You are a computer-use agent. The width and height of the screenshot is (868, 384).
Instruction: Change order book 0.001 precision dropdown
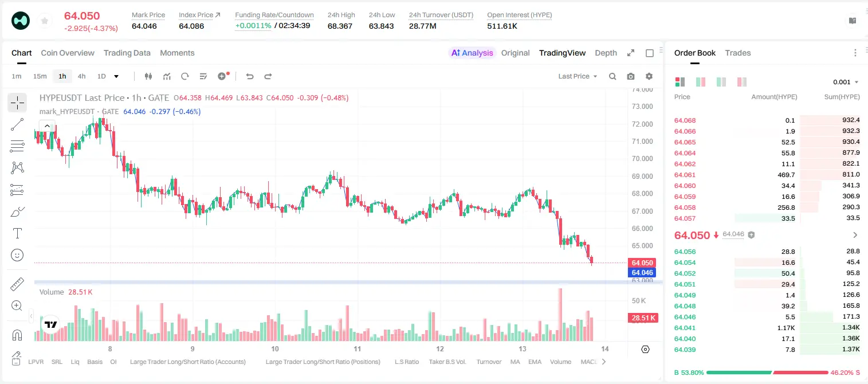[846, 82]
